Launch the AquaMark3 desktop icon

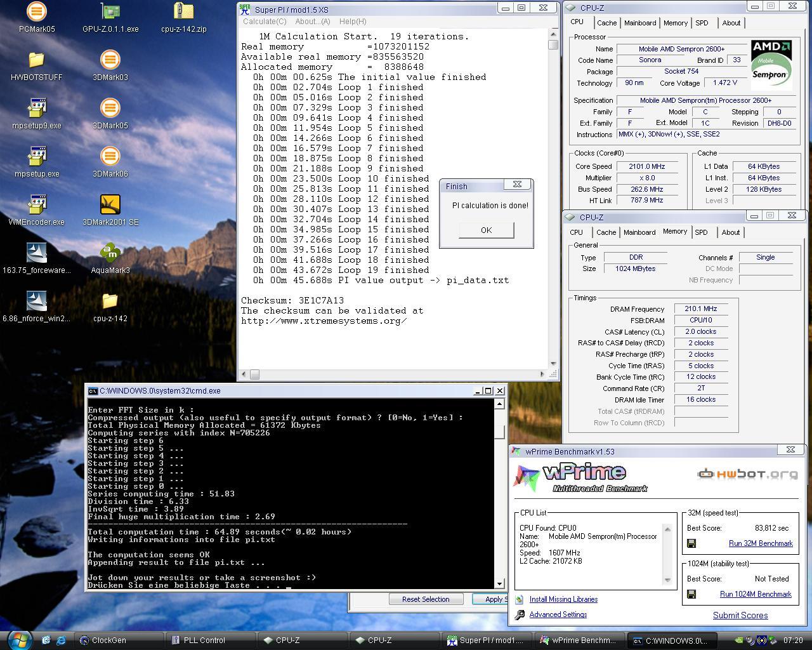click(x=110, y=253)
